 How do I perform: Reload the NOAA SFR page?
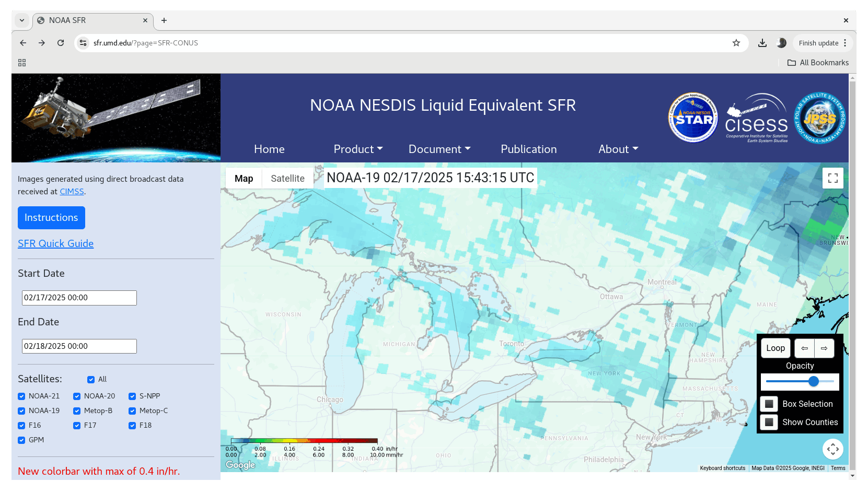coord(61,43)
